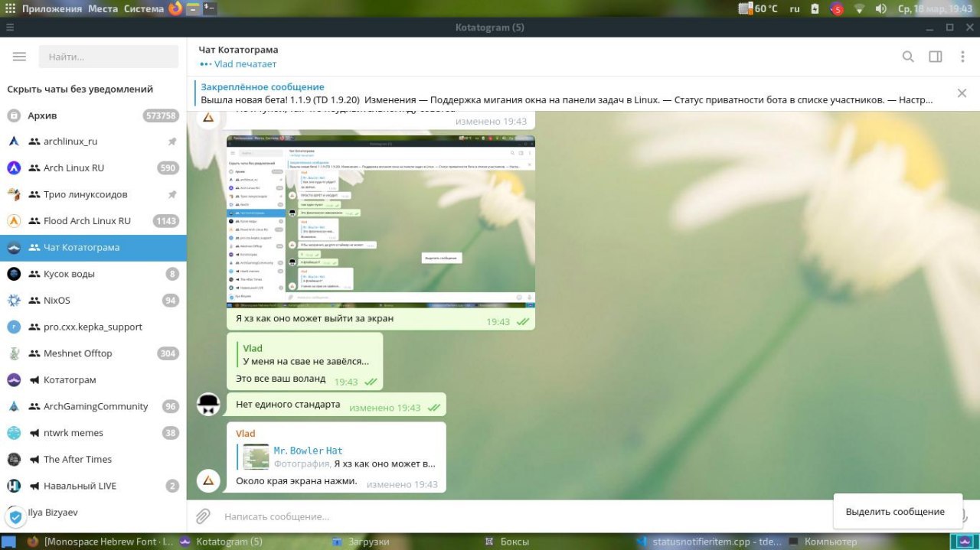Screen dimensions: 980x550
Task: Click the battery indicator in the system tray
Action: pyautogui.click(x=815, y=8)
